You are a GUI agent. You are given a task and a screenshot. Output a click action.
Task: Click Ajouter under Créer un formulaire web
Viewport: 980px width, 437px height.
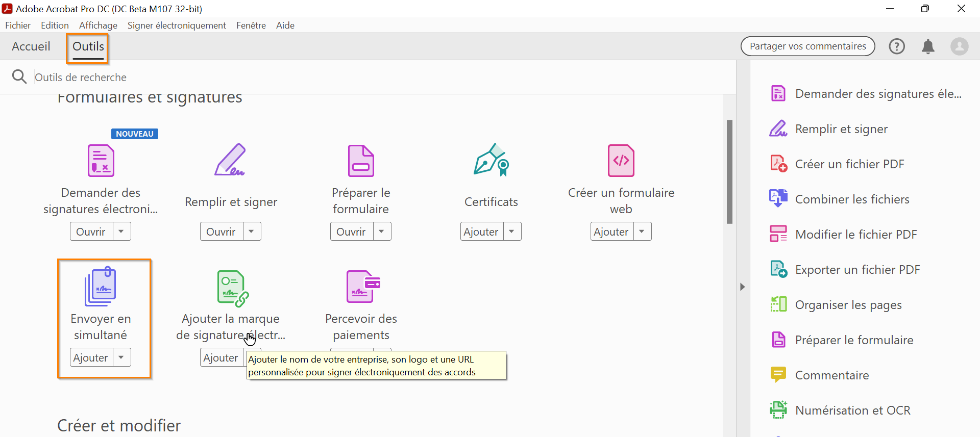coord(612,232)
